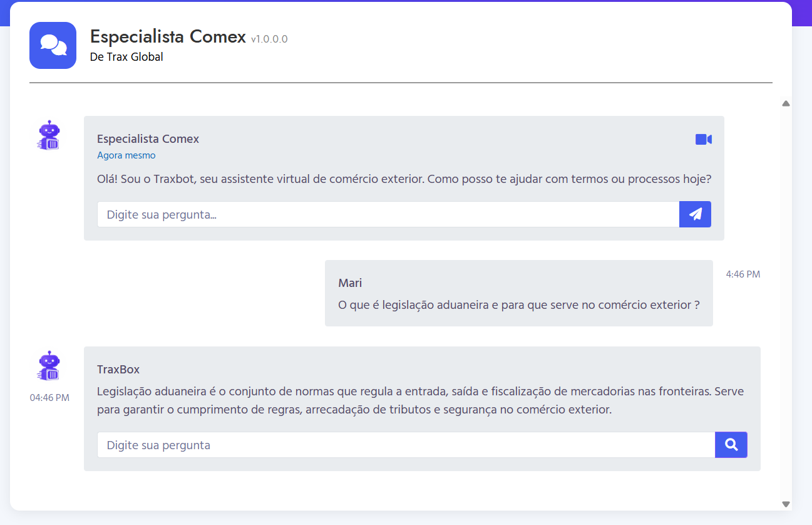The width and height of the screenshot is (812, 525).
Task: Click the TraxBox answer text about legislação aduaneira
Action: 419,401
